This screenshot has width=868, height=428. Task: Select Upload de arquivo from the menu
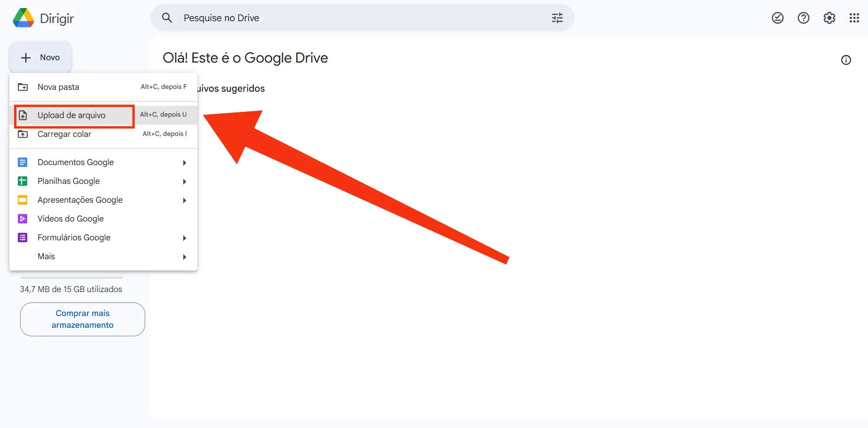pyautogui.click(x=71, y=115)
